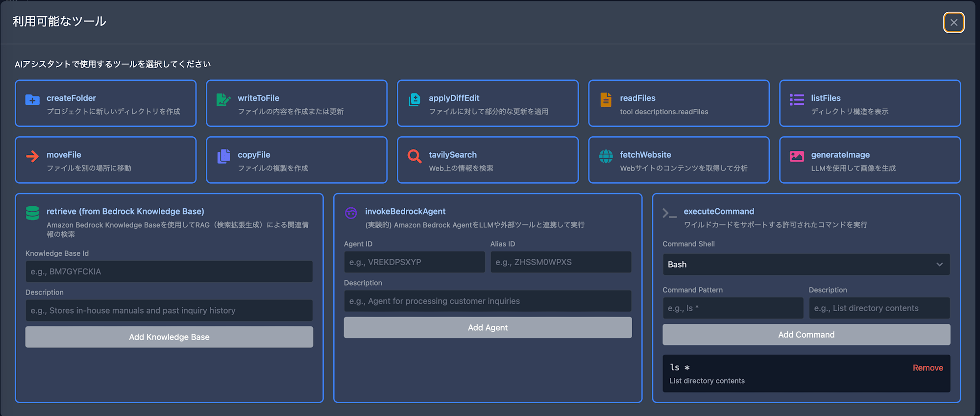
Task: Toggle the readFiles tool card
Action: 679,103
